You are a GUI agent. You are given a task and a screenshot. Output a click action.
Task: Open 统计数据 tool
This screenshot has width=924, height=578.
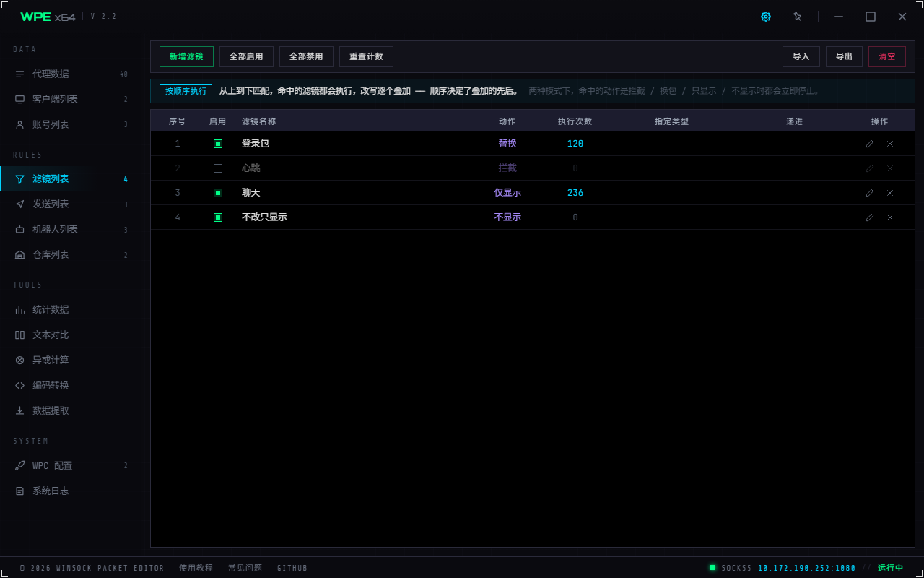(71, 309)
